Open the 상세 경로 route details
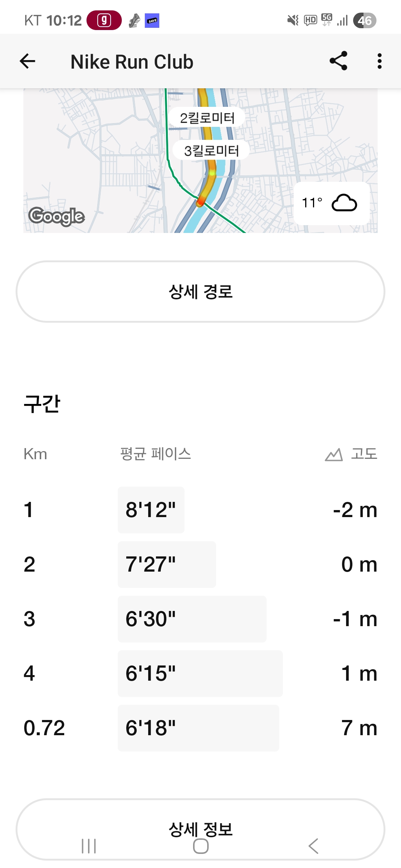The width and height of the screenshot is (401, 868). tap(200, 292)
